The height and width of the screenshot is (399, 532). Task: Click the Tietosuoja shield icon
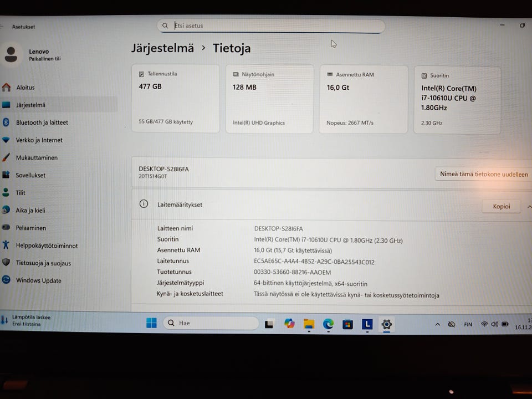click(6, 262)
